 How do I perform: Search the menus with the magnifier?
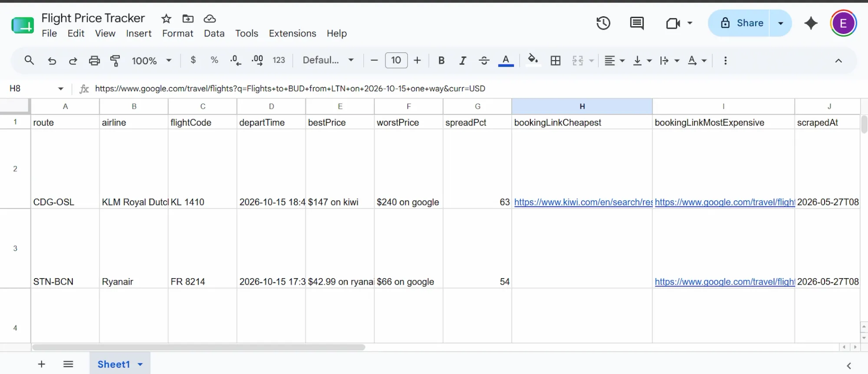[29, 60]
